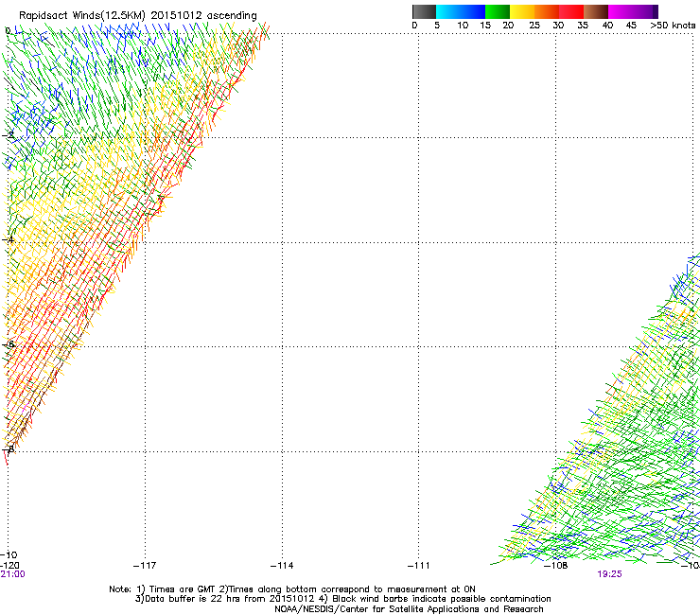Click the '-114' longitude axis label
Viewport: 700px width, 615px height.
click(x=282, y=566)
